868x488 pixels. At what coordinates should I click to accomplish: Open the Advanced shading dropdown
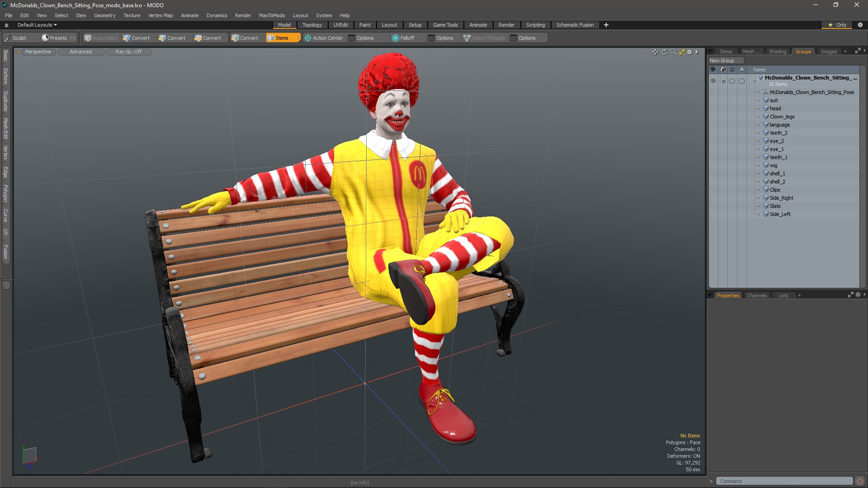80,52
